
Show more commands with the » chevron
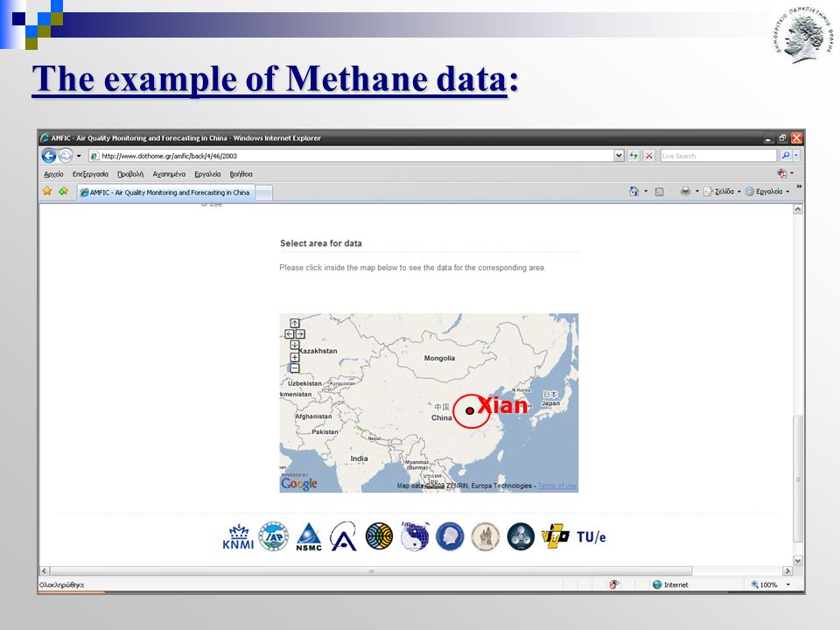pyautogui.click(x=799, y=186)
